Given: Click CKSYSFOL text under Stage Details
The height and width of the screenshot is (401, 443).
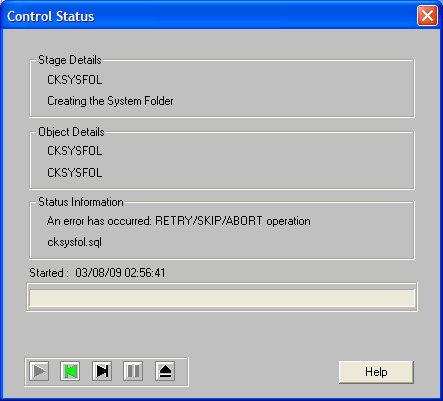Looking at the screenshot, I should pyautogui.click(x=75, y=80).
